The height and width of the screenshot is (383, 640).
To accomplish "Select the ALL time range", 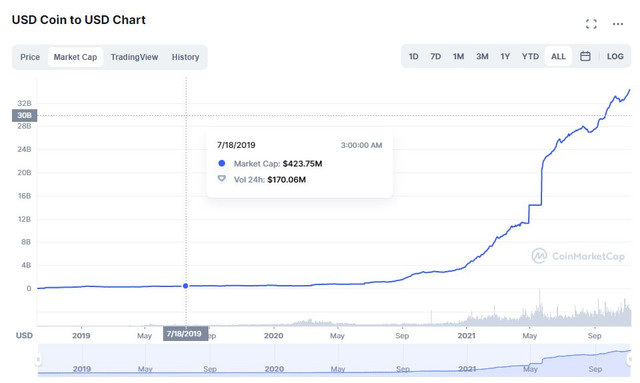I will coord(558,56).
